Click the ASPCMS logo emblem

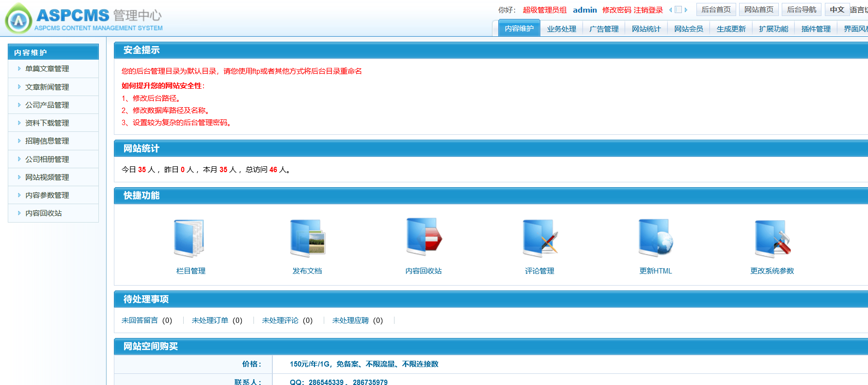click(x=18, y=18)
